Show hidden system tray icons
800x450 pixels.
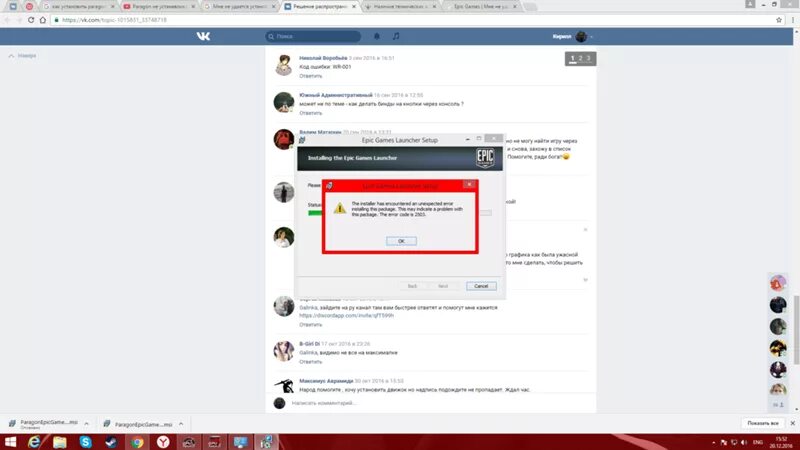(x=714, y=442)
